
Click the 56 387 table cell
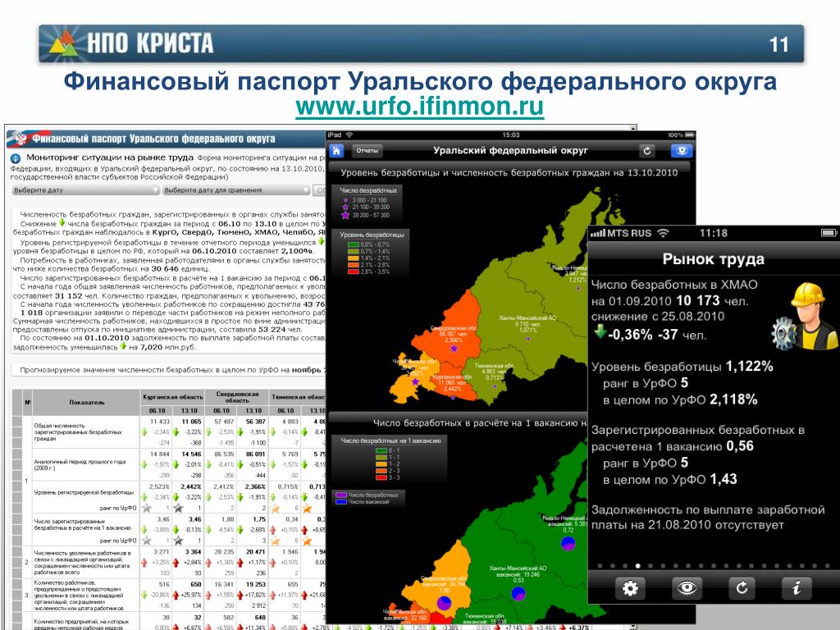click(x=256, y=422)
